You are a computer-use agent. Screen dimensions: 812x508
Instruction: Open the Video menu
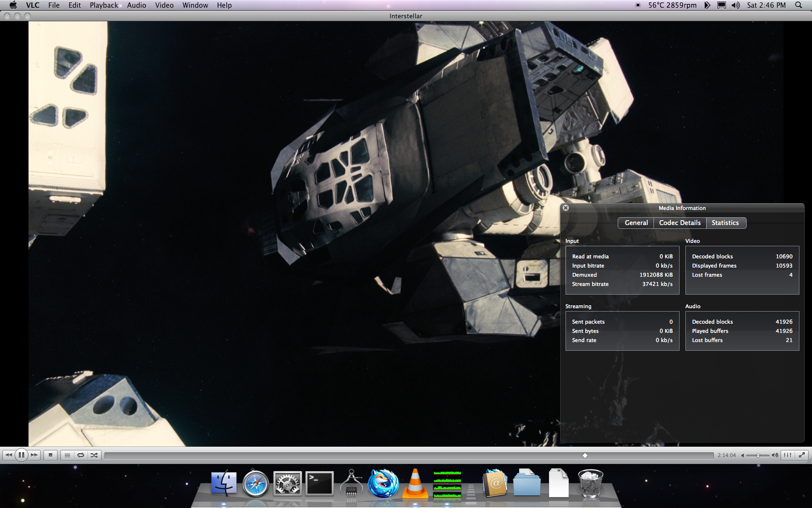coord(164,5)
